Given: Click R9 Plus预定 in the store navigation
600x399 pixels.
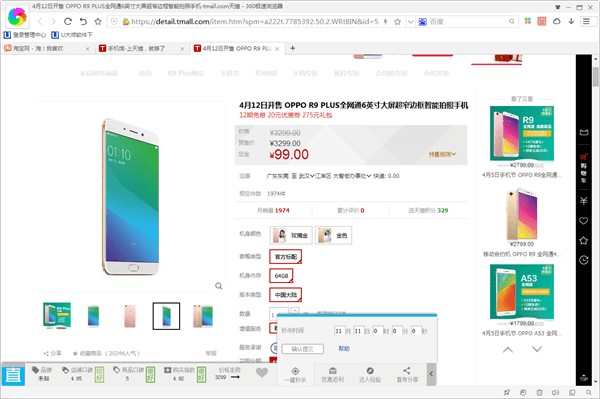Looking at the screenshot, I should click(186, 73).
